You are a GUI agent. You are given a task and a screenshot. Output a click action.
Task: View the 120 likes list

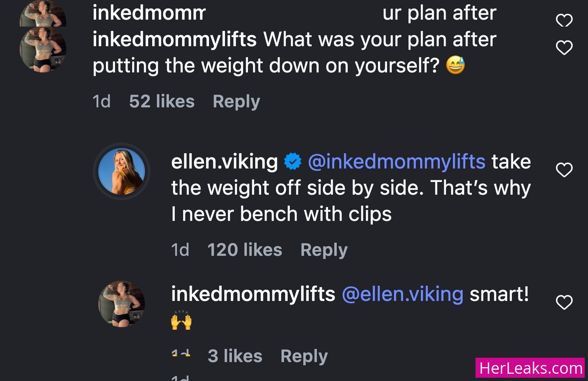pyautogui.click(x=245, y=250)
